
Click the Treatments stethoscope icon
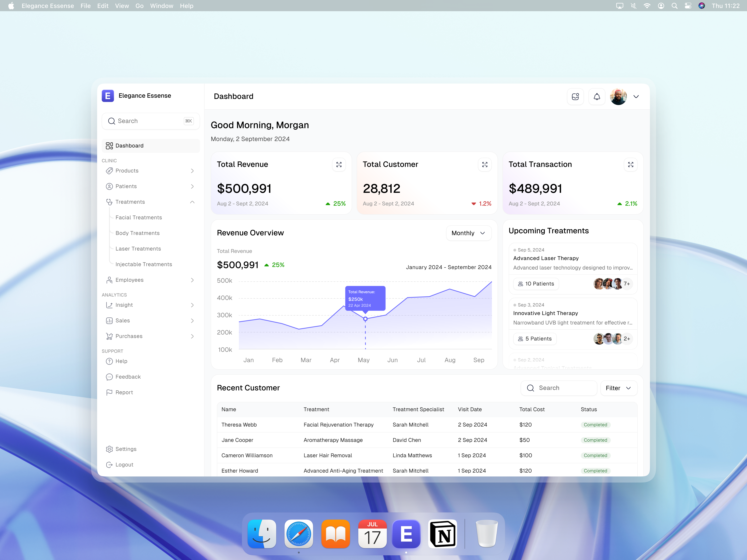tap(109, 202)
